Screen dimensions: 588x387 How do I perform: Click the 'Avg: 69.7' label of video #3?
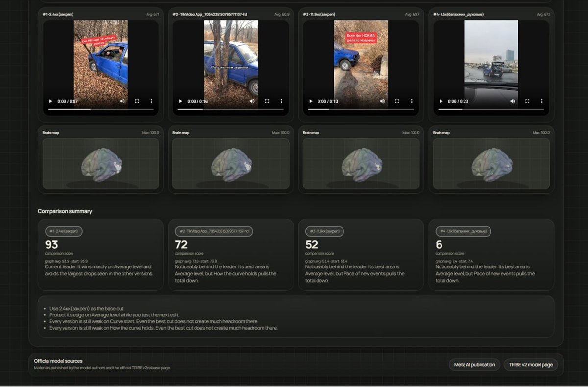(412, 15)
